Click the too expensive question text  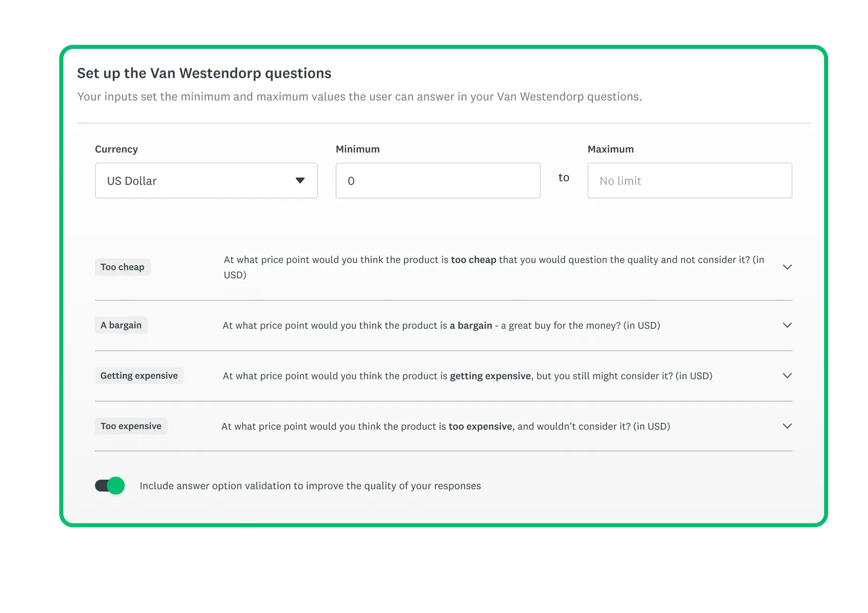click(445, 427)
